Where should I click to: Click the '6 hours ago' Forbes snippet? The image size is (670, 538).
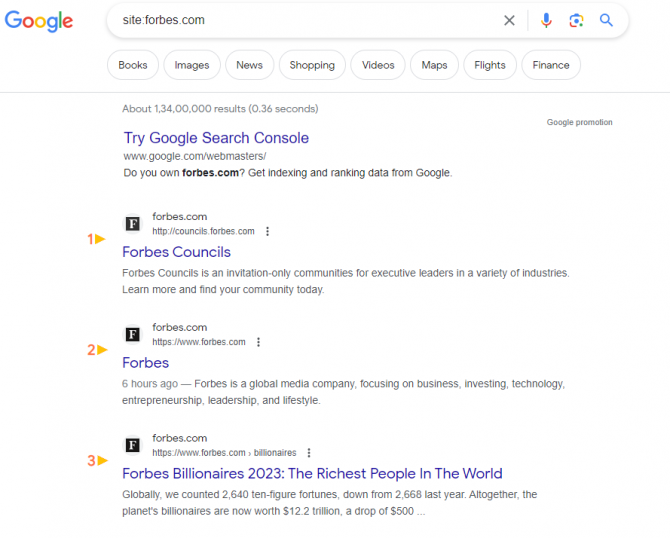point(344,392)
